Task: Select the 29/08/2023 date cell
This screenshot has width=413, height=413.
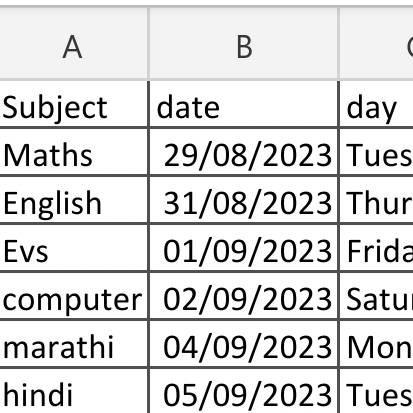Action: [x=244, y=152]
